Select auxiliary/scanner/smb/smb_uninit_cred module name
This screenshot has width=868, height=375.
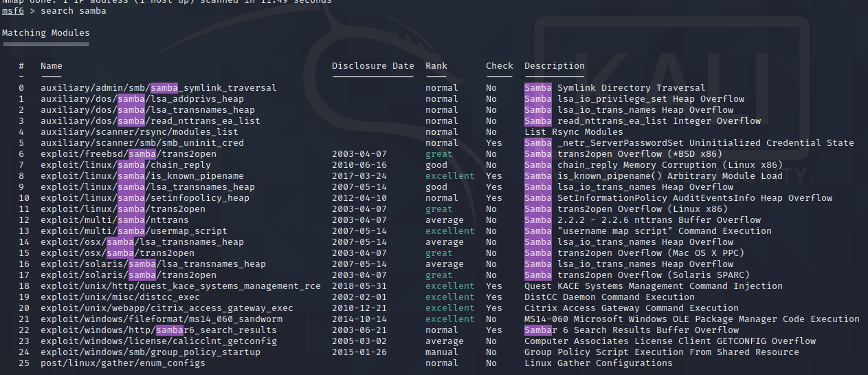142,143
